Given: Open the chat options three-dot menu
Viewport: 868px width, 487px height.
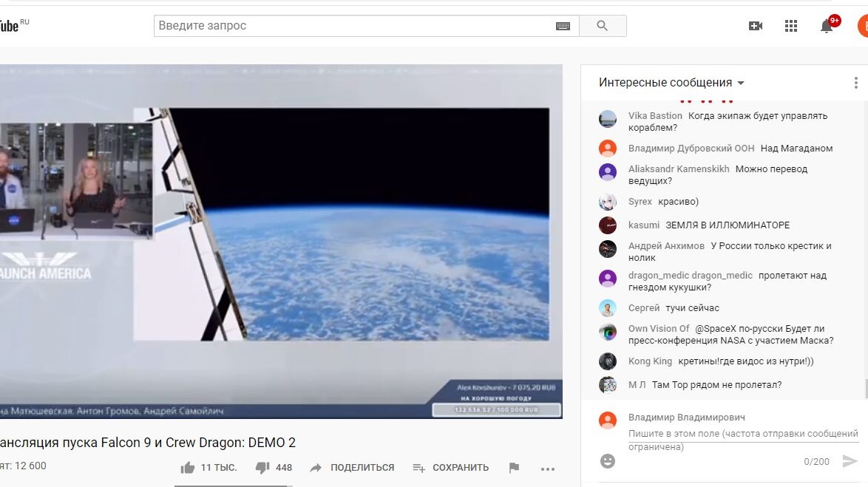Looking at the screenshot, I should pos(856,83).
